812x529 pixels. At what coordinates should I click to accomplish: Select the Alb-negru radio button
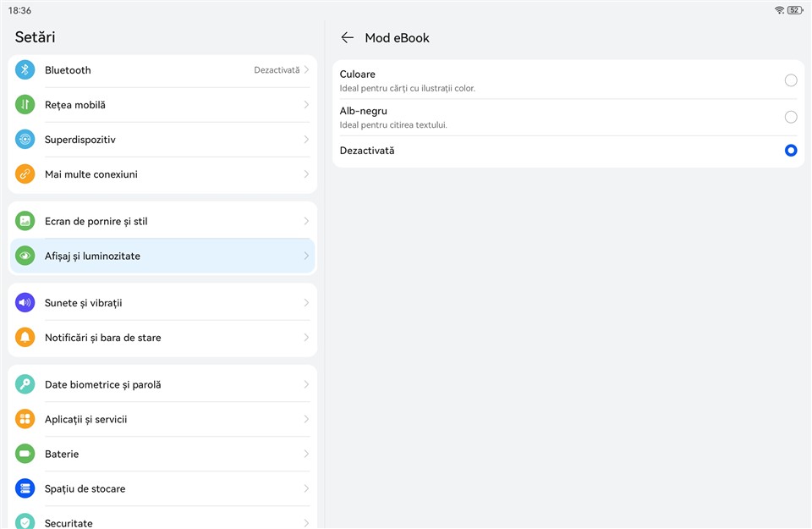point(790,117)
